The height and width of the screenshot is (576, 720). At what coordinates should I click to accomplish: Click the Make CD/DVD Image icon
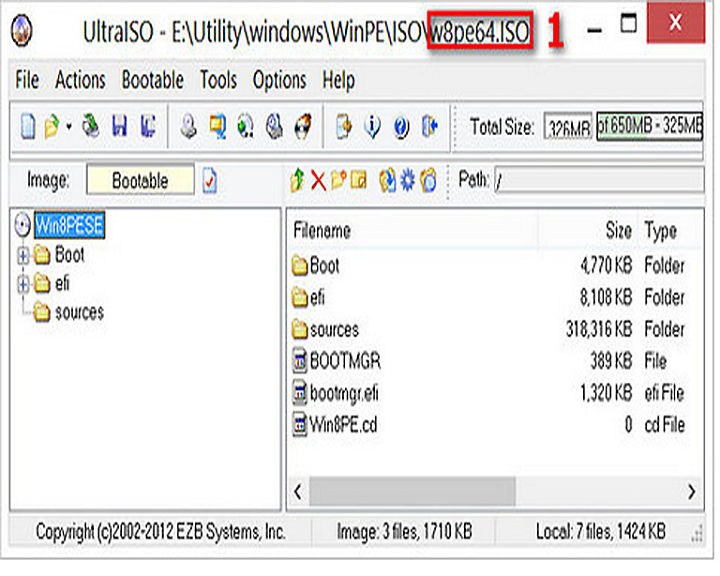point(188,126)
